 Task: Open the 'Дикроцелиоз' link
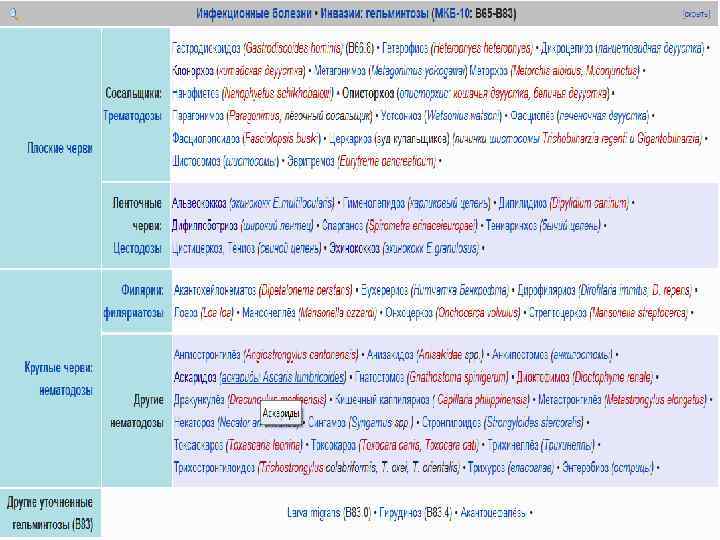click(567, 48)
